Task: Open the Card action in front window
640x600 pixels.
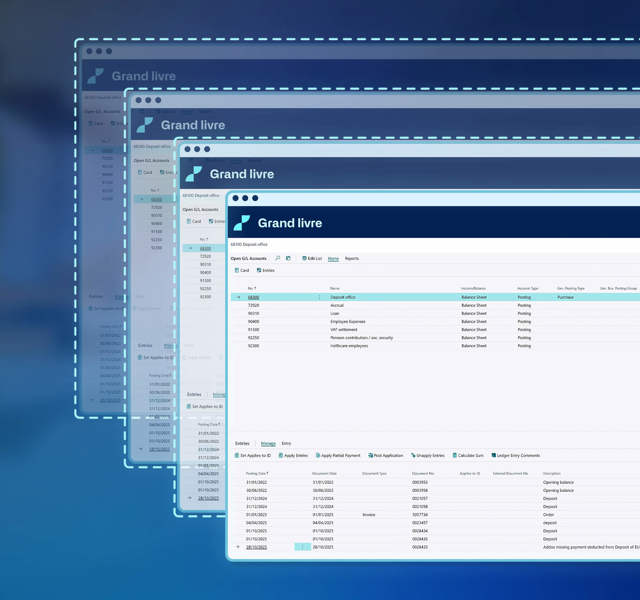Action: [x=242, y=270]
